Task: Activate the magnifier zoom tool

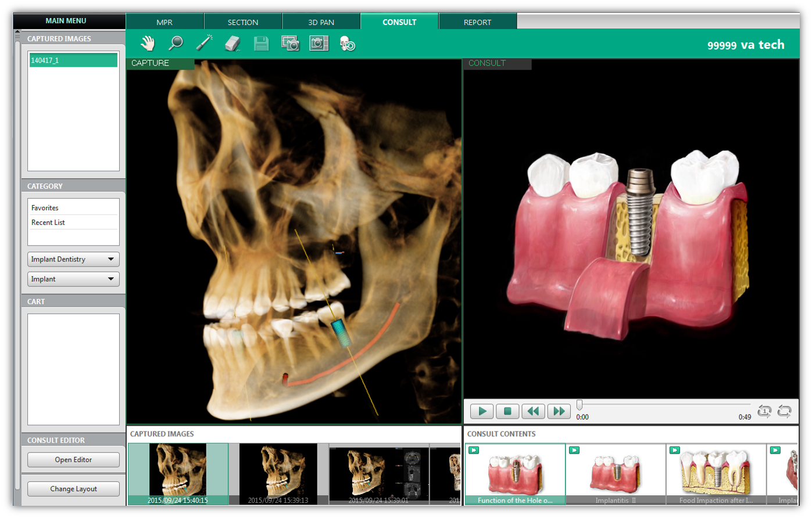Action: tap(176, 44)
